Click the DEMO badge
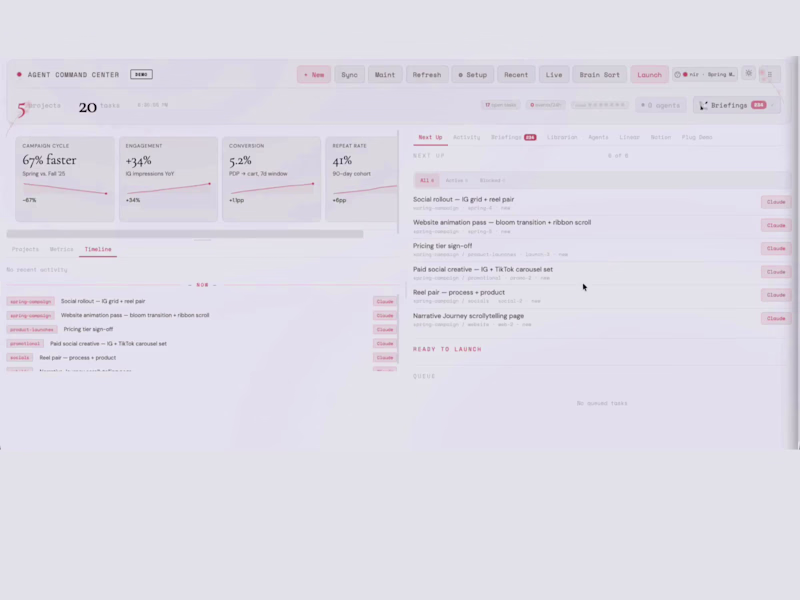Viewport: 800px width, 600px height. click(x=141, y=74)
